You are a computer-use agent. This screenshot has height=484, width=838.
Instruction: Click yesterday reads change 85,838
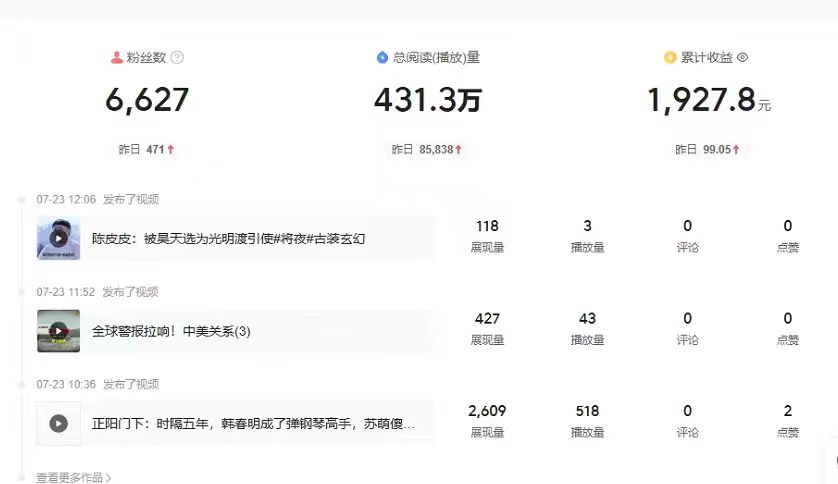436,150
